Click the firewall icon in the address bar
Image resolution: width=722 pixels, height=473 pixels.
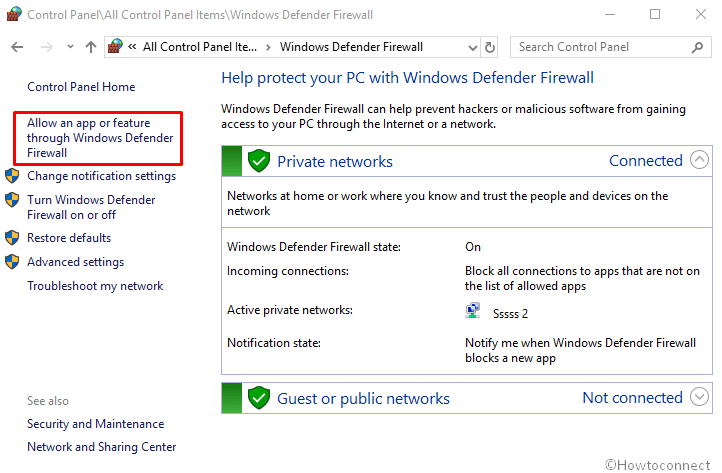(115, 47)
